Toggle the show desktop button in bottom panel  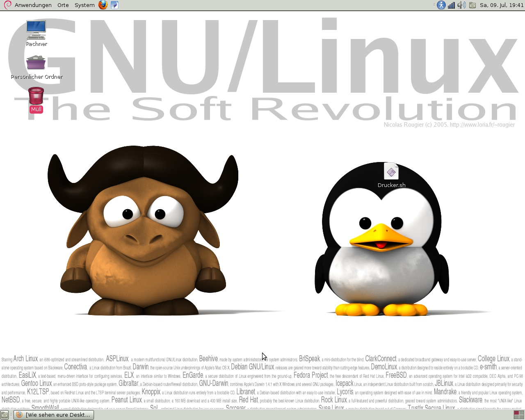pyautogui.click(x=5, y=415)
